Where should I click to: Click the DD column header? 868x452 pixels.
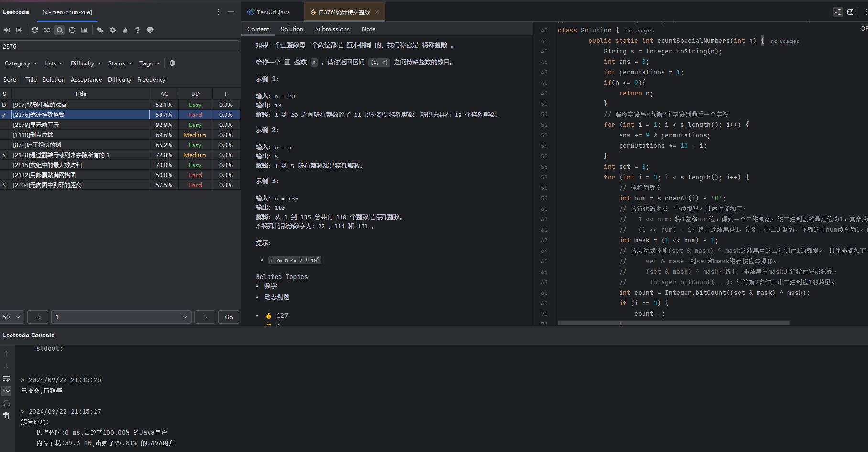click(x=195, y=94)
